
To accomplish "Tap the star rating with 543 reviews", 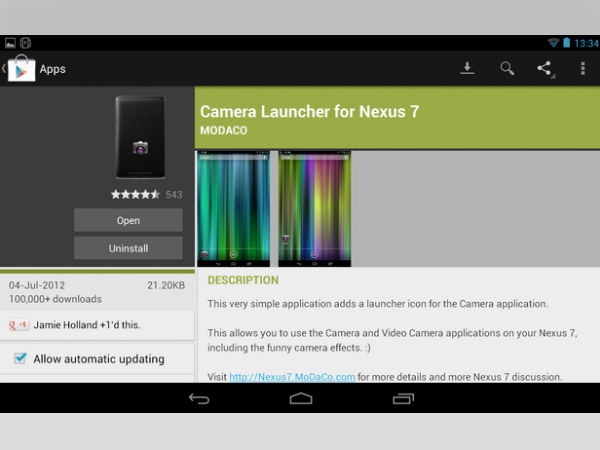I will click(147, 194).
